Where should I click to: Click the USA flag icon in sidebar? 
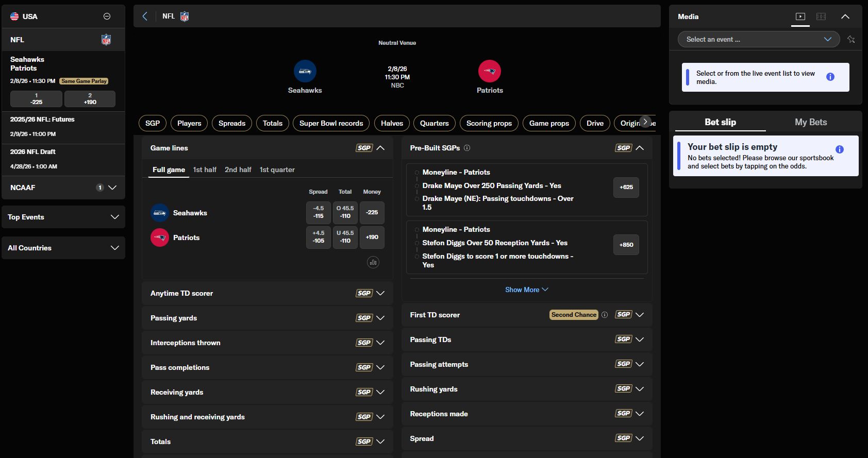[x=14, y=16]
